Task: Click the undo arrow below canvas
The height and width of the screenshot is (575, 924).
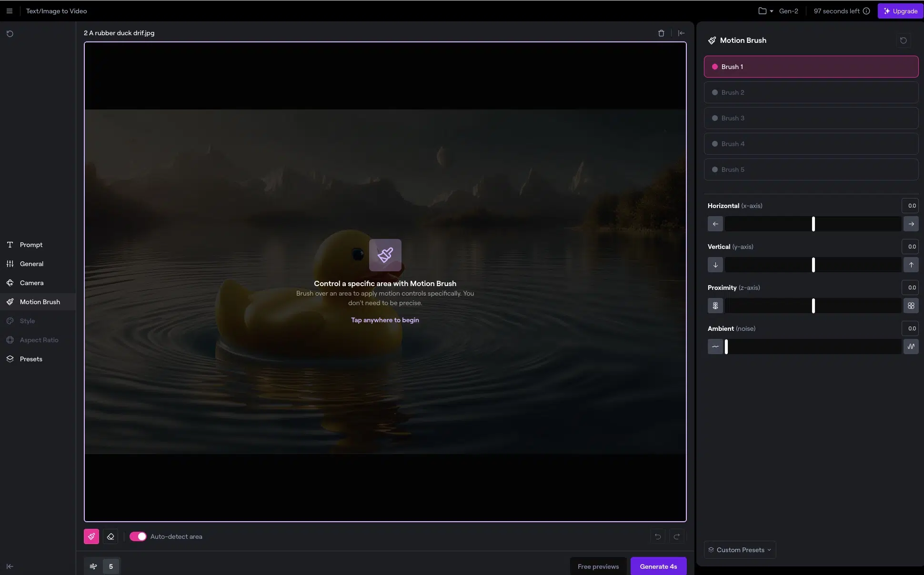Action: [x=658, y=536]
